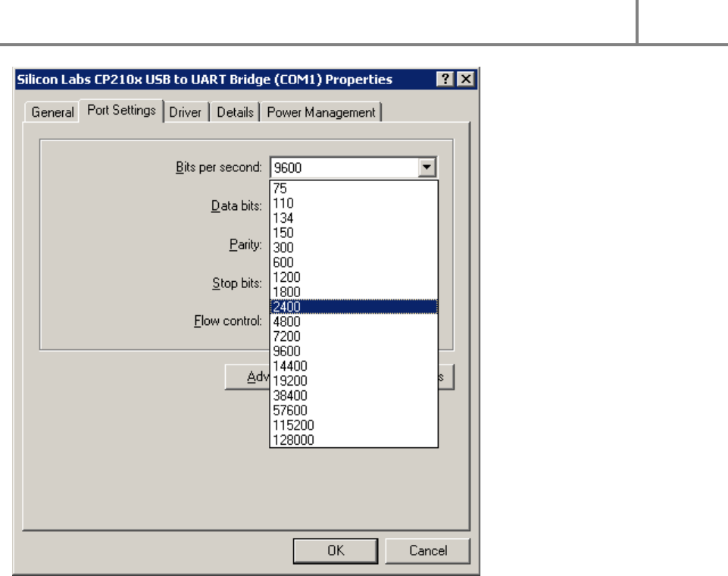Open the Details tab
This screenshot has height=576, width=728.
[235, 112]
